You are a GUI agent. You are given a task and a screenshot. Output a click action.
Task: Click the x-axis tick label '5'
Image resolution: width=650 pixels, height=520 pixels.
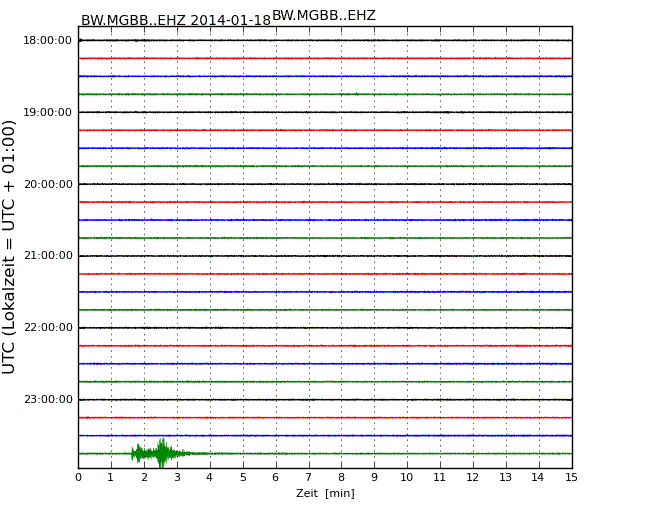[243, 477]
